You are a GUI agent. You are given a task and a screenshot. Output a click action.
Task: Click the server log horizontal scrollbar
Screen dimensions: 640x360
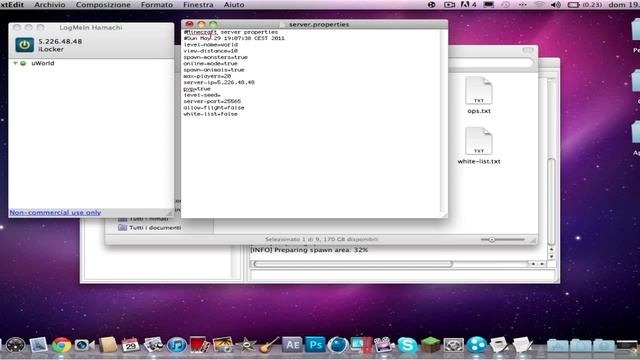tap(353, 264)
